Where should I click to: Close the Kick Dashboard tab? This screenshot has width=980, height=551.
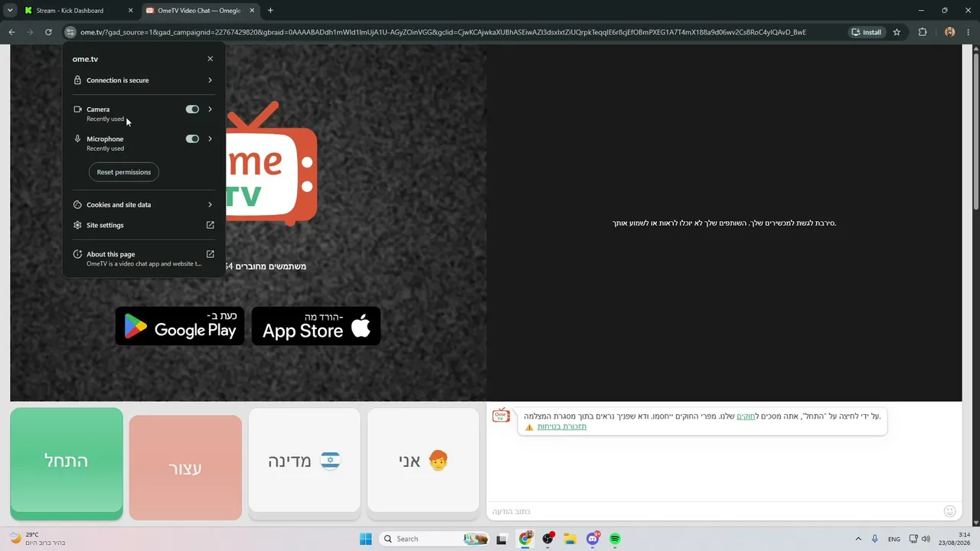pyautogui.click(x=130, y=11)
